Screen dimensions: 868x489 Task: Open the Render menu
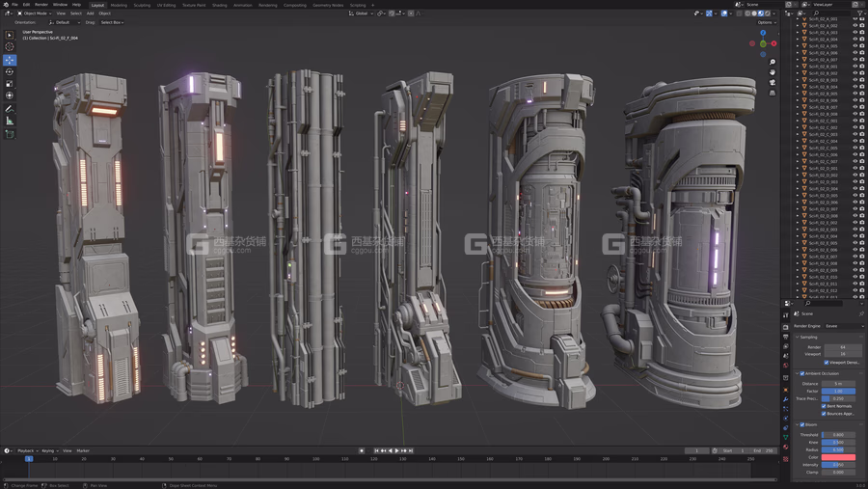click(x=41, y=5)
